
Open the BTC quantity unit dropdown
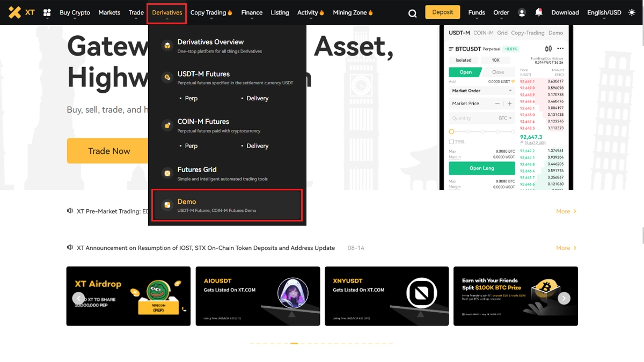coord(506,118)
